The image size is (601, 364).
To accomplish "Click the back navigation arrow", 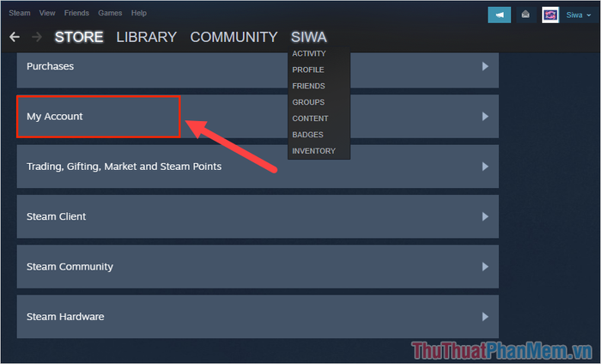I will pos(15,37).
